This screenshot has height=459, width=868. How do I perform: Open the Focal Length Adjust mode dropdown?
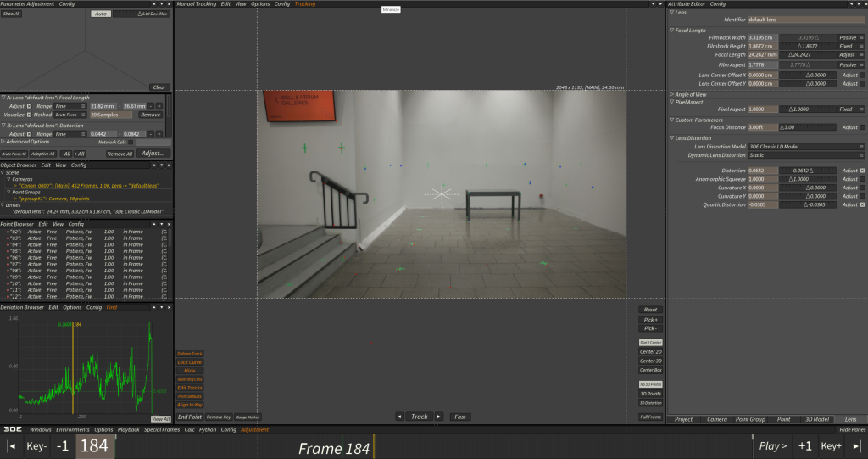851,55
